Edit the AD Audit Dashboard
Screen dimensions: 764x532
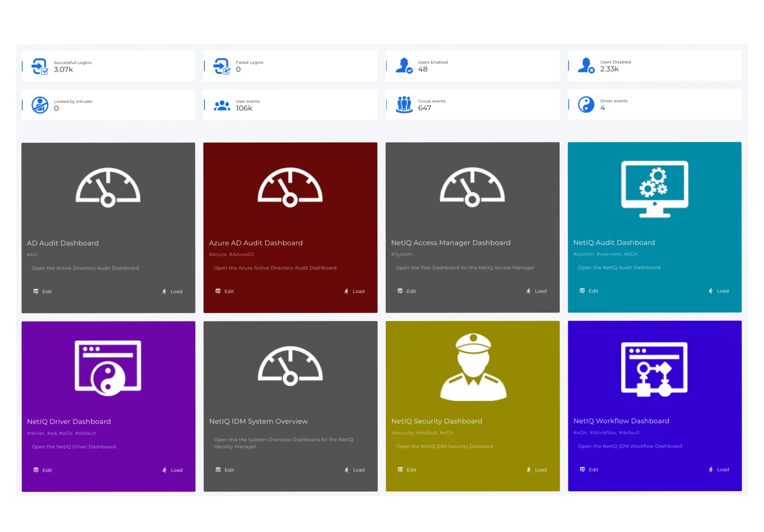[x=43, y=292]
